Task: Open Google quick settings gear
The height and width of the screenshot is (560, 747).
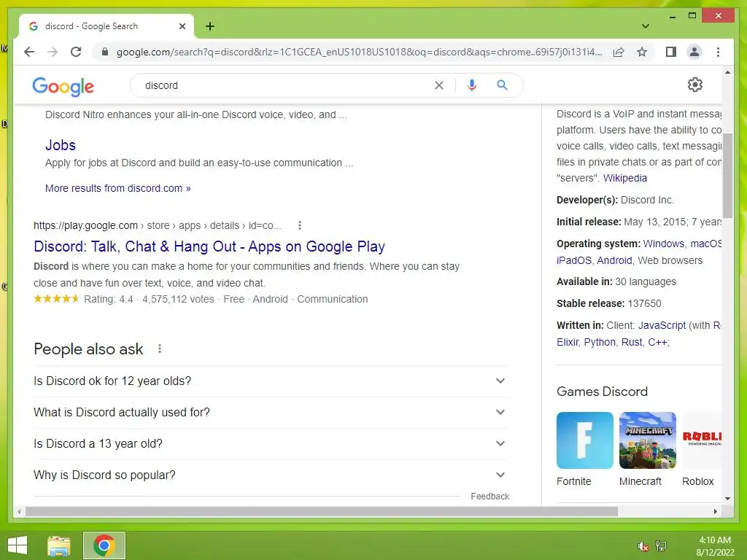Action: (695, 85)
